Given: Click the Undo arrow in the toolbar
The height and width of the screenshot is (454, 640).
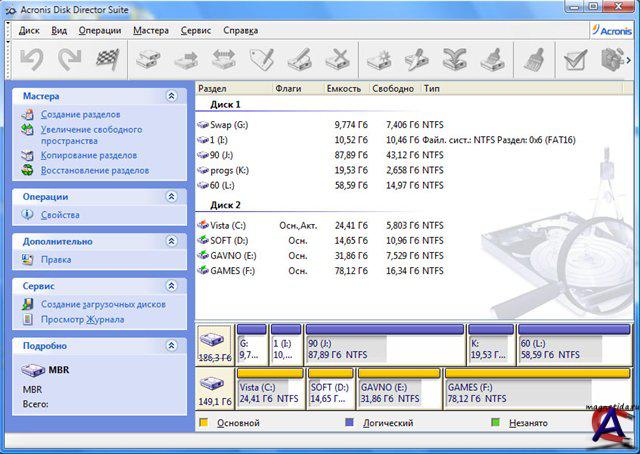Looking at the screenshot, I should point(31,60).
